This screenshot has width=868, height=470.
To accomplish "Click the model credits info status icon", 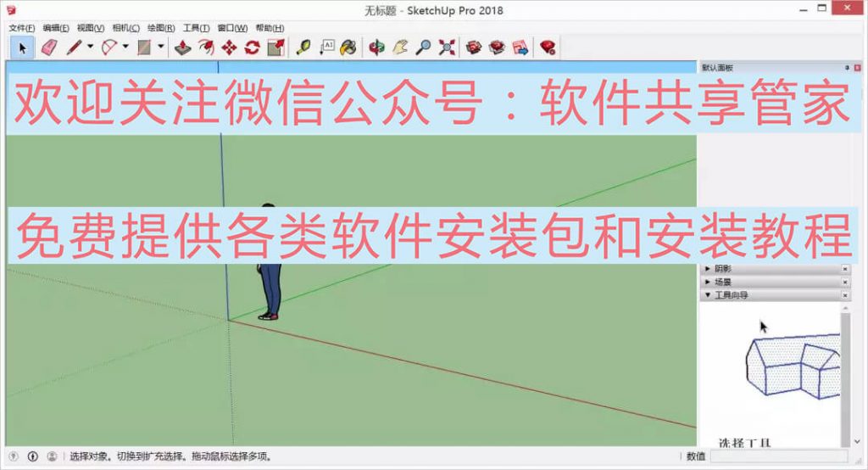I will point(33,456).
